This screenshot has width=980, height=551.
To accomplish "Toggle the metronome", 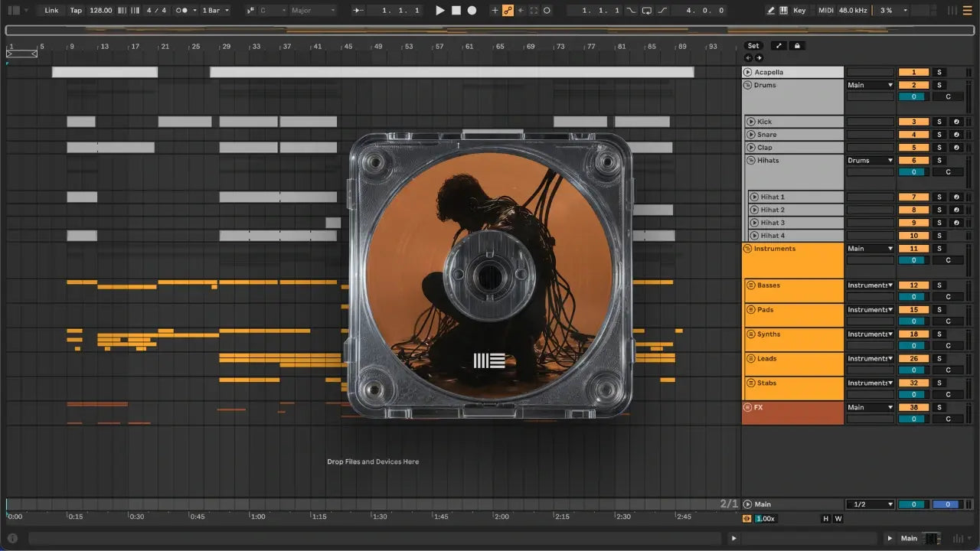I will point(183,11).
